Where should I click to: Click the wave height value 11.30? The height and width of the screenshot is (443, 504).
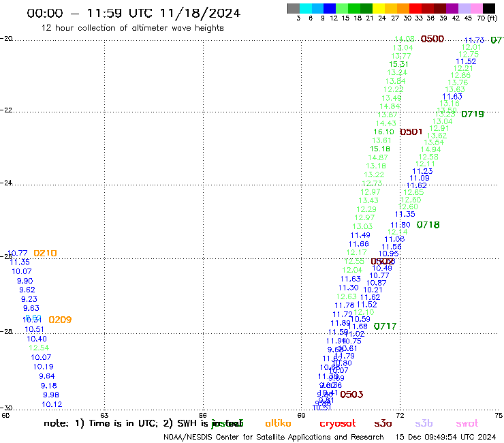point(349,288)
